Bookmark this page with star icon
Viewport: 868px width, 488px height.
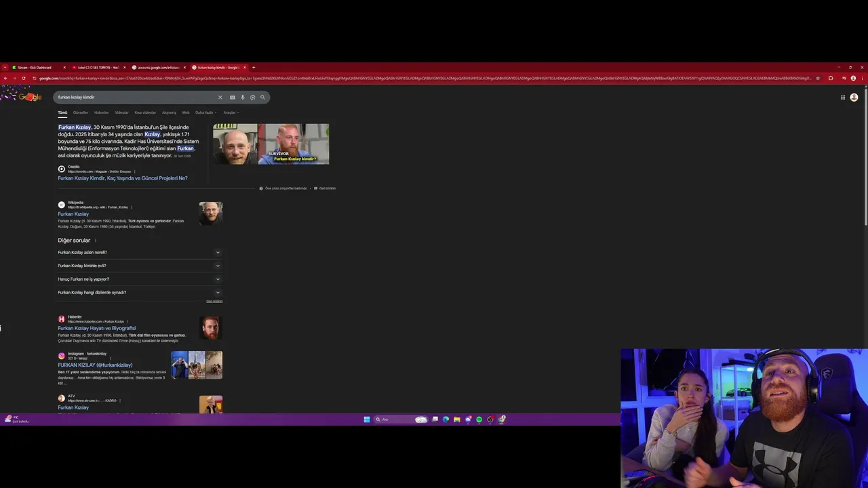818,78
